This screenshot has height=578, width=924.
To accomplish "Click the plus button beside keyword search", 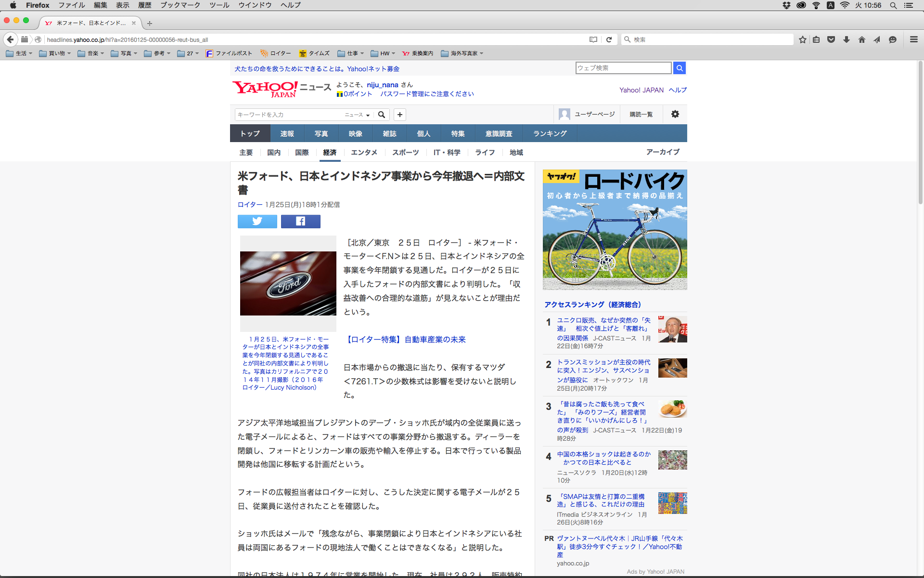I will [399, 115].
